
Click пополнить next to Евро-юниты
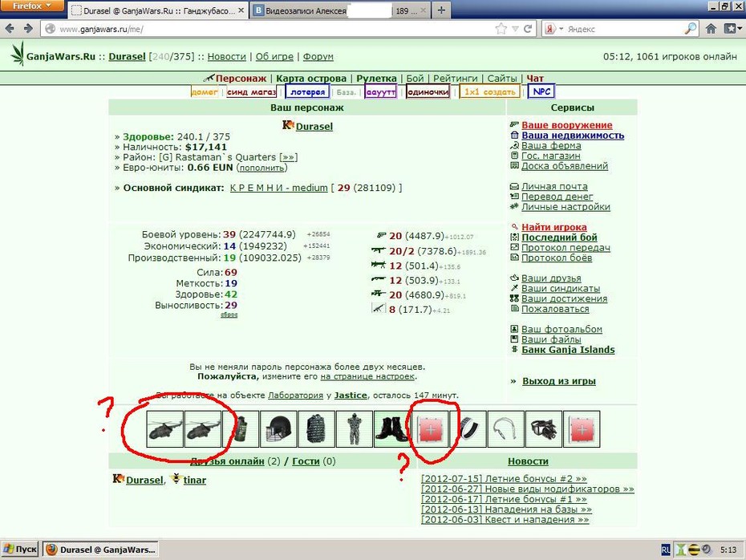point(262,168)
